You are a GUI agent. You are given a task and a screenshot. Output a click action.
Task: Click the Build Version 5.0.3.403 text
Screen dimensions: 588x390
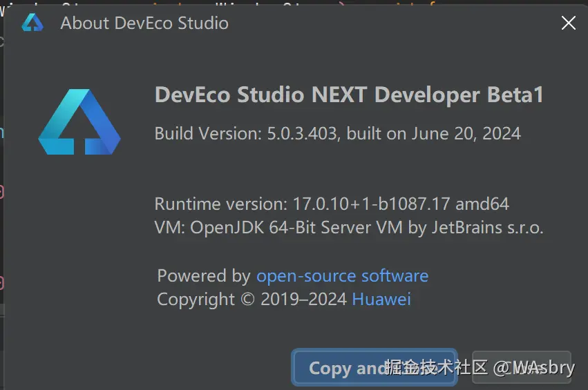click(x=337, y=133)
